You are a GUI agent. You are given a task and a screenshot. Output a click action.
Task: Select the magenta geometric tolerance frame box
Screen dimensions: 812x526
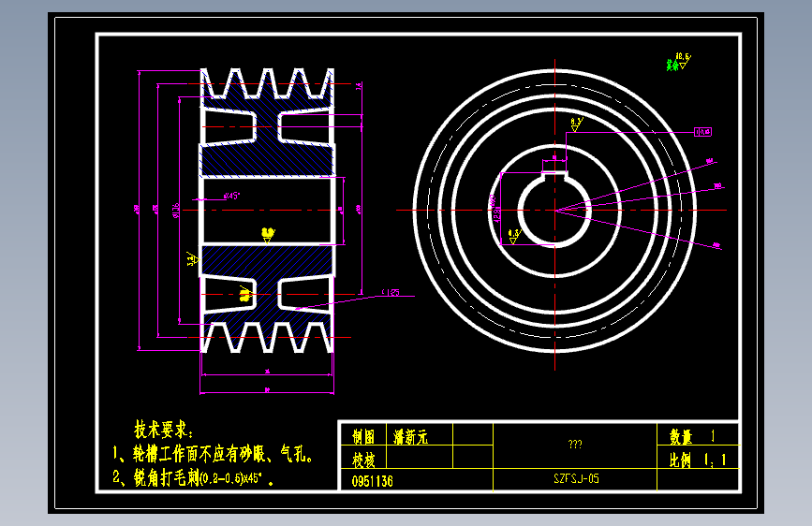click(702, 132)
